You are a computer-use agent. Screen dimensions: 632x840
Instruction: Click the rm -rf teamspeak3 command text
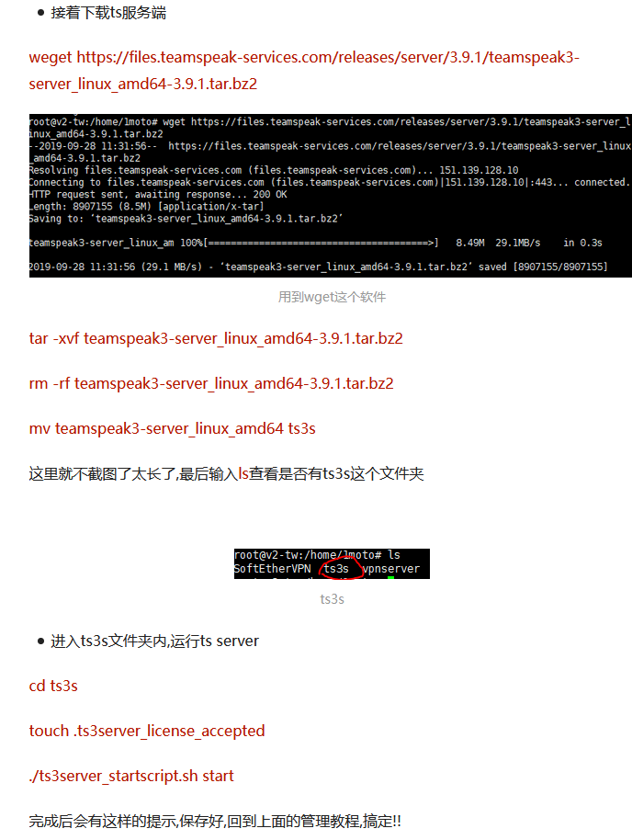[211, 383]
